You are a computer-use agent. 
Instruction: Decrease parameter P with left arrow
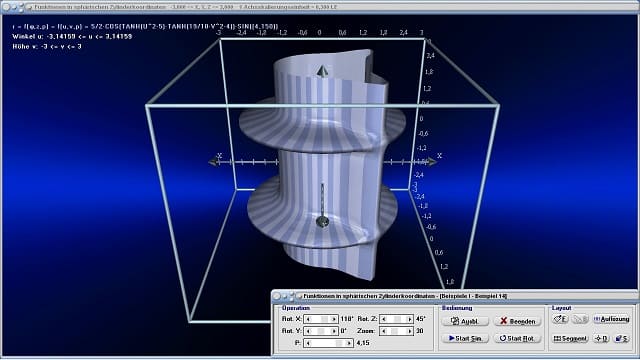click(x=308, y=343)
